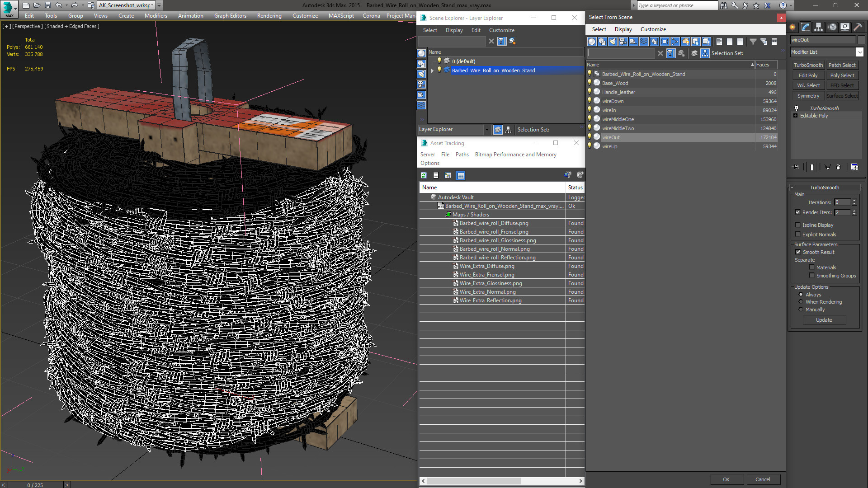868x488 pixels.
Task: Uncheck the Smooth Result checkbox
Action: pos(798,252)
